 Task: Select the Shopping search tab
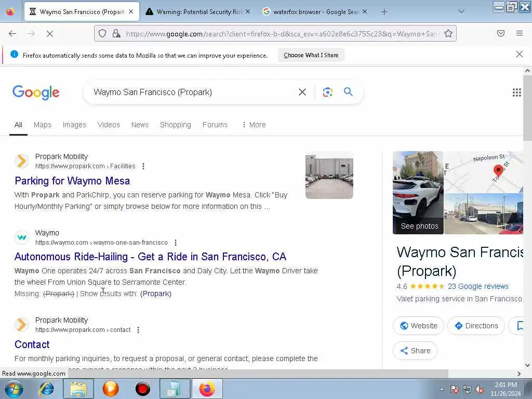[176, 125]
